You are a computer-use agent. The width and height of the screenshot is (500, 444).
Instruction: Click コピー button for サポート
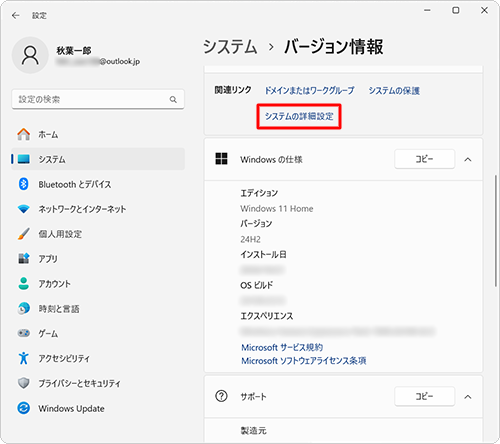click(x=424, y=396)
